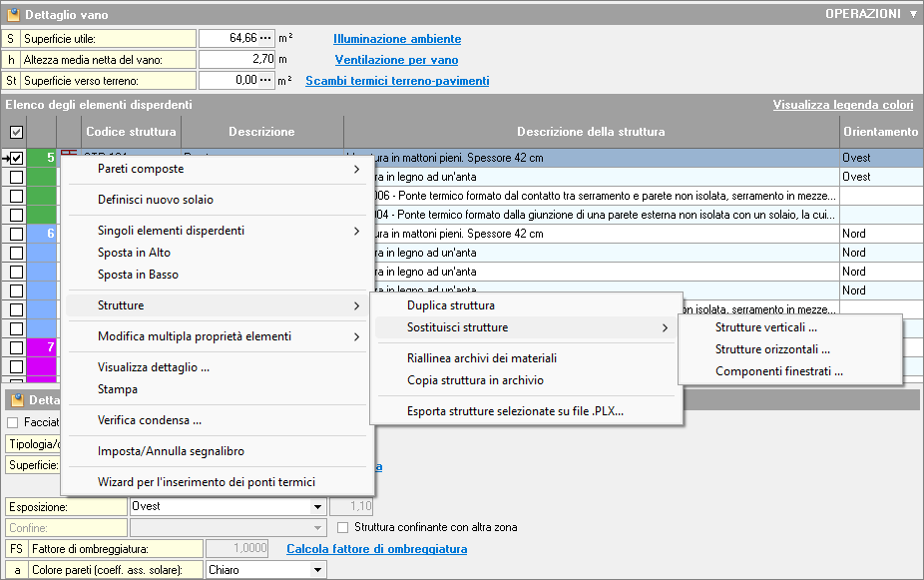Select Strutture verticali from the submenu
This screenshot has height=580, width=924.
(765, 327)
